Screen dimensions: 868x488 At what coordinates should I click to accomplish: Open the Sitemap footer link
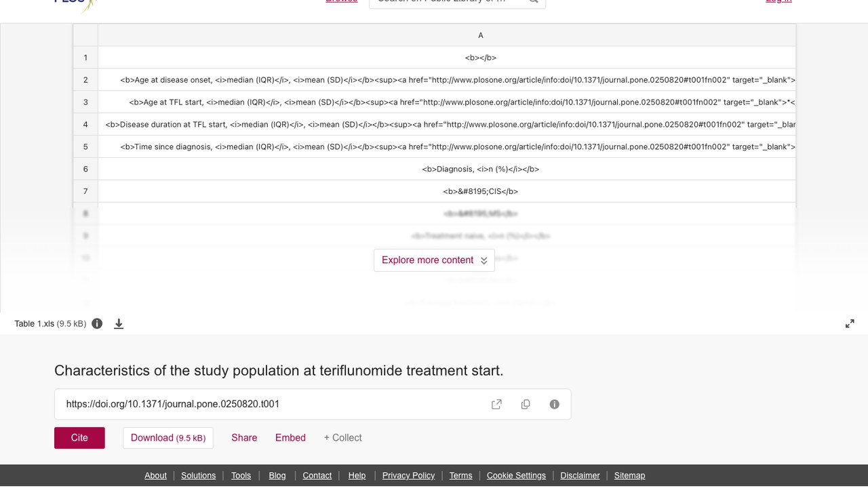[629, 476]
